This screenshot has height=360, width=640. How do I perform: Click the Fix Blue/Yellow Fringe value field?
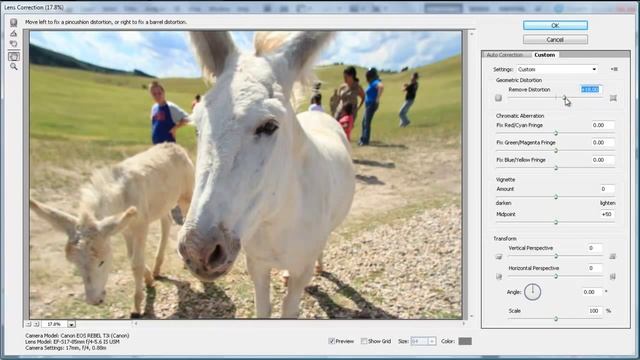[602, 160]
